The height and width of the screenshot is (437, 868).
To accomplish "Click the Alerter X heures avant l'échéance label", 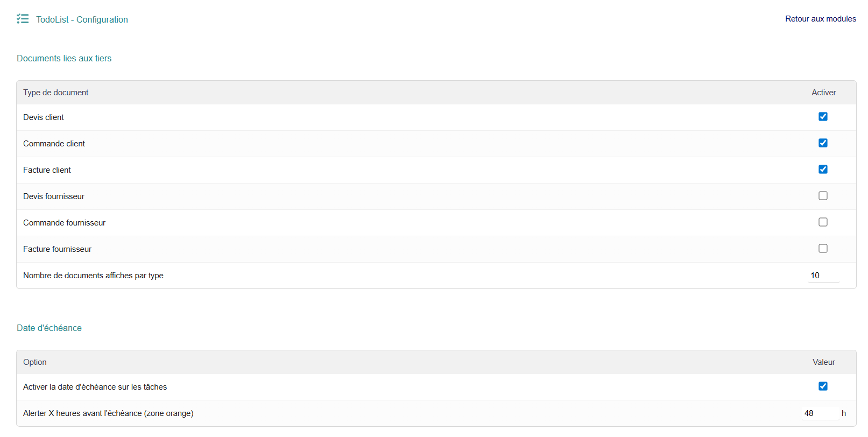I will 108,413.
